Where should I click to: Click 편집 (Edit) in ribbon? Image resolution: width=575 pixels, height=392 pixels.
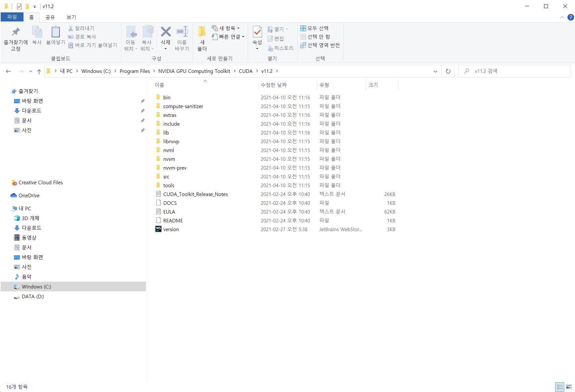(x=276, y=39)
